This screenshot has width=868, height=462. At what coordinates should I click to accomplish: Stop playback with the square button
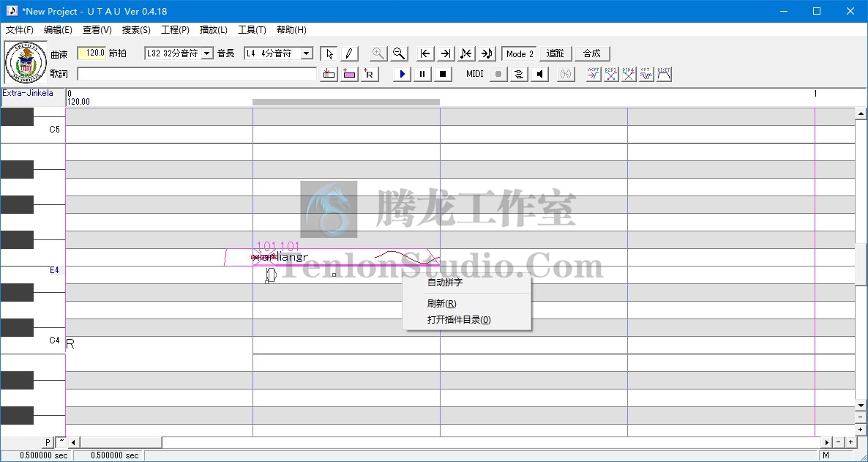coord(443,74)
